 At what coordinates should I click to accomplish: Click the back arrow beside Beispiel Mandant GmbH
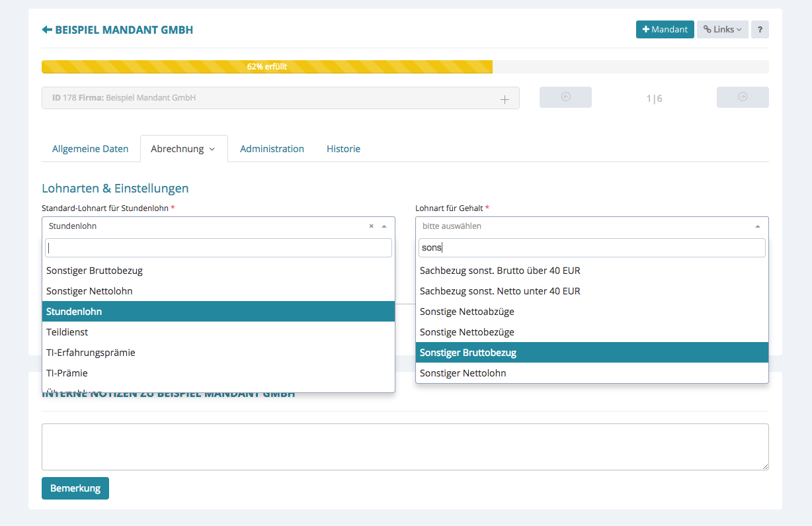pos(47,30)
